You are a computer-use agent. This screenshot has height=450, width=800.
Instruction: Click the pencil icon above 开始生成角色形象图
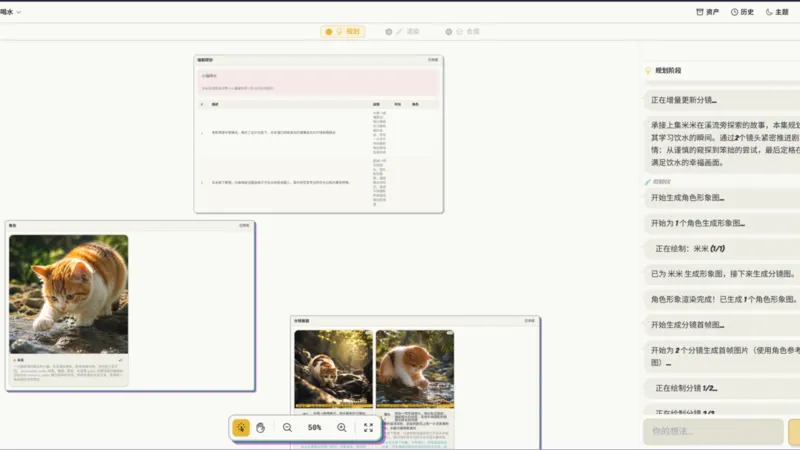tap(647, 182)
